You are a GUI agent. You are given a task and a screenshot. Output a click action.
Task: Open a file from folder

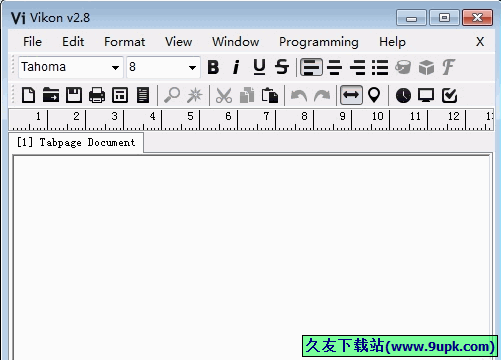pos(51,95)
